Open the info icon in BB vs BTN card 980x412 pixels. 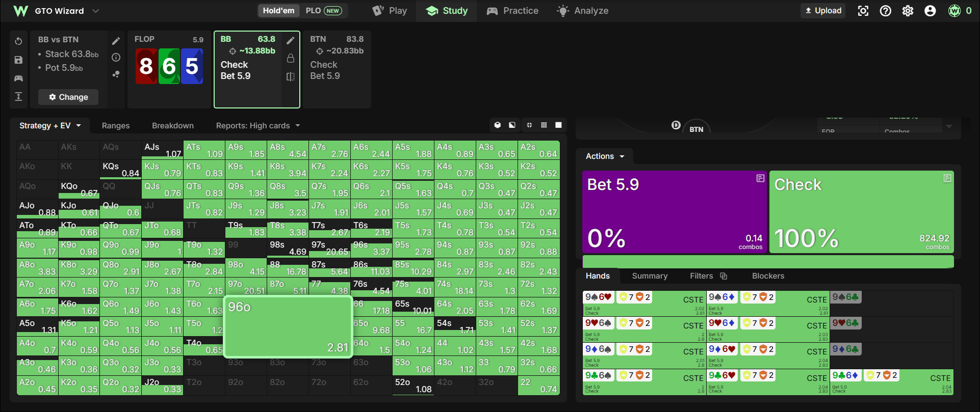click(x=116, y=58)
